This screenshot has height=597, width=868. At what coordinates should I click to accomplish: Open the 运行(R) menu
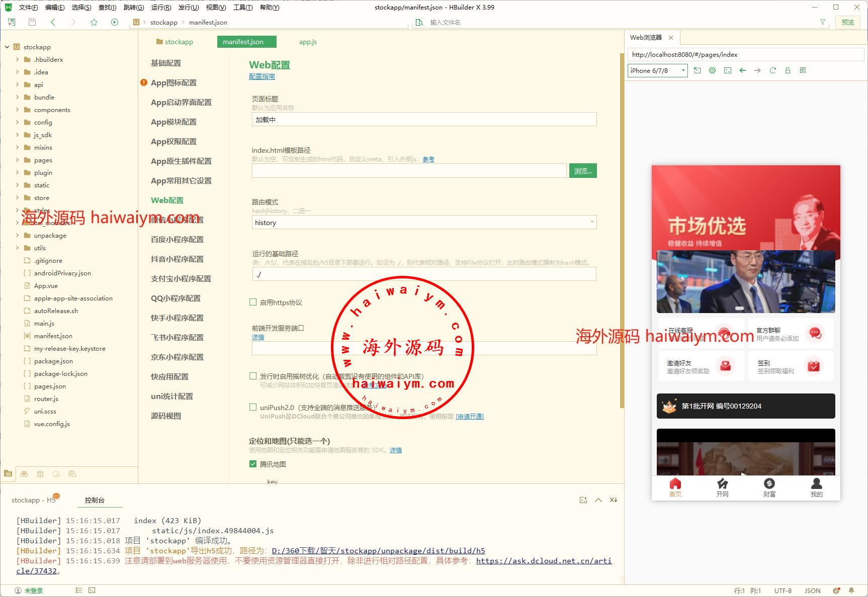click(161, 7)
